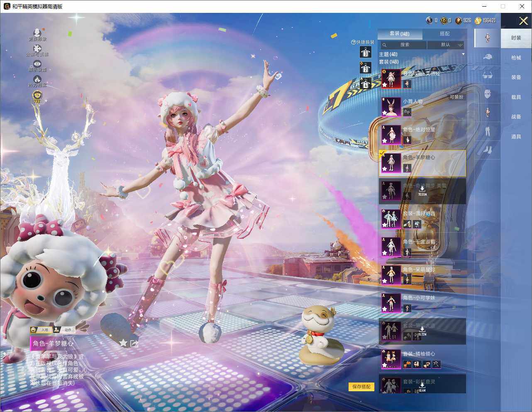Screen dimensions: 532x412
Task: Click the first silver coin currency icon
Action: tap(430, 20)
